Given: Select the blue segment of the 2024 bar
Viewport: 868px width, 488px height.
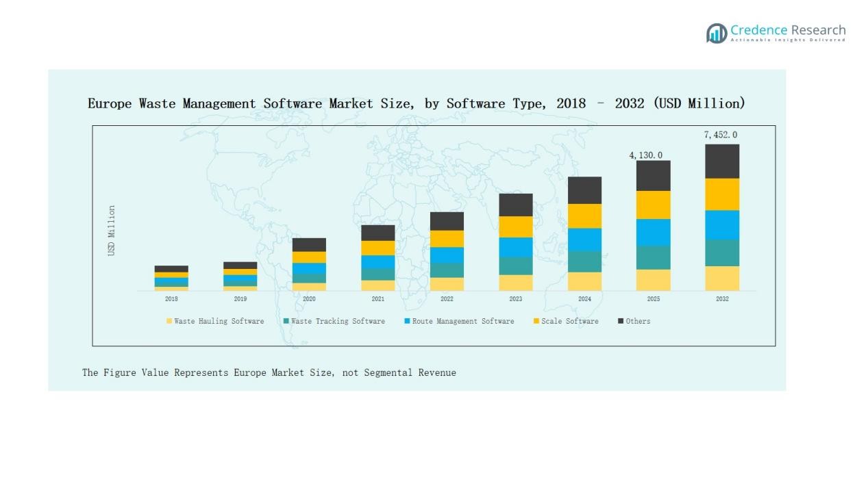Looking at the screenshot, I should point(584,240).
